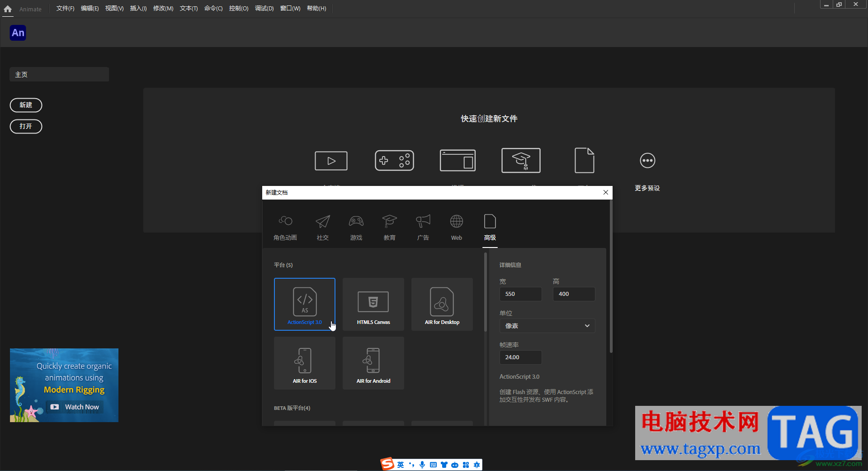The height and width of the screenshot is (471, 868).
Task: Restore down the Animate window
Action: coord(839,5)
